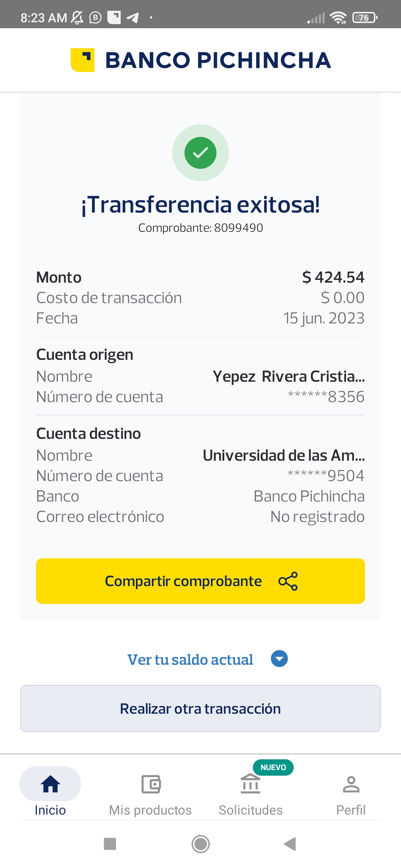Tap the truncated destination name 'Universidad de las Am...'

[x=284, y=456]
